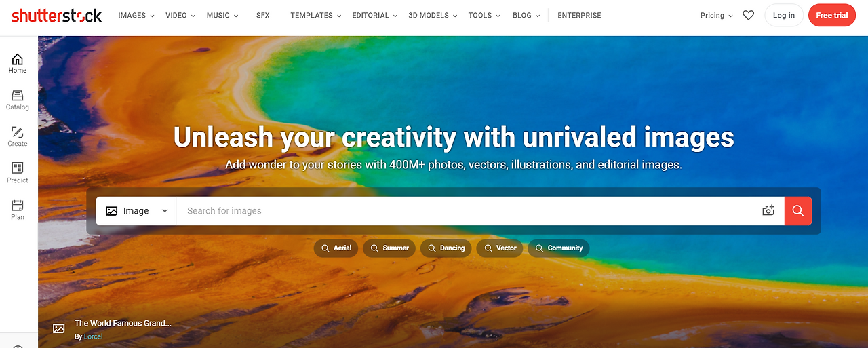
Task: Open the Home sidebar icon
Action: coord(18,64)
